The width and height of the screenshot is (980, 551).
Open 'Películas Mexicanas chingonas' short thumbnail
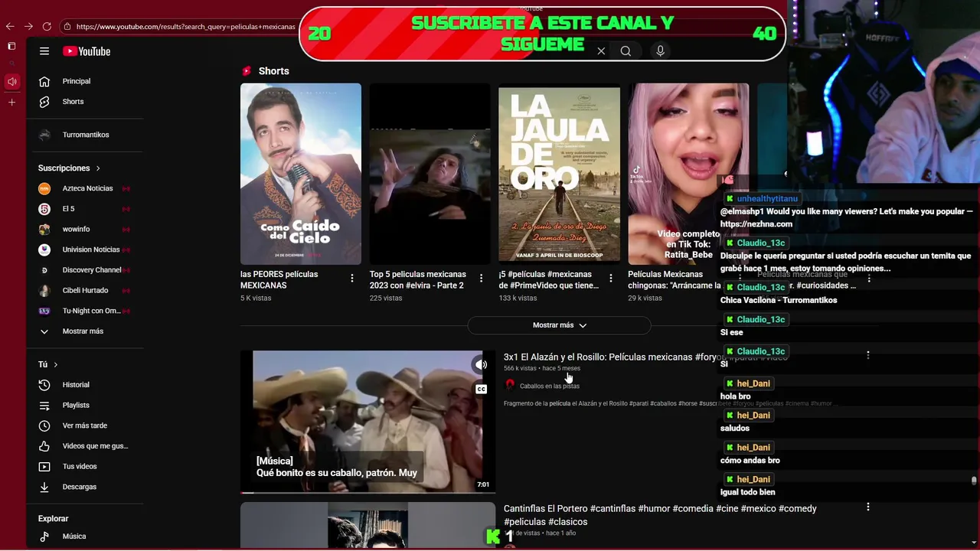pyautogui.click(x=688, y=174)
